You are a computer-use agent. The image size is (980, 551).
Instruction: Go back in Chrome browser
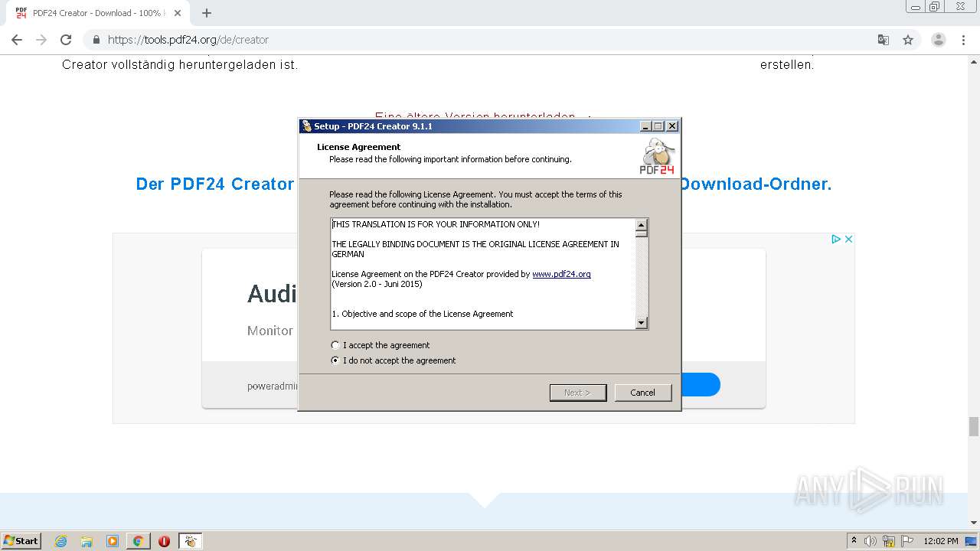click(x=17, y=40)
